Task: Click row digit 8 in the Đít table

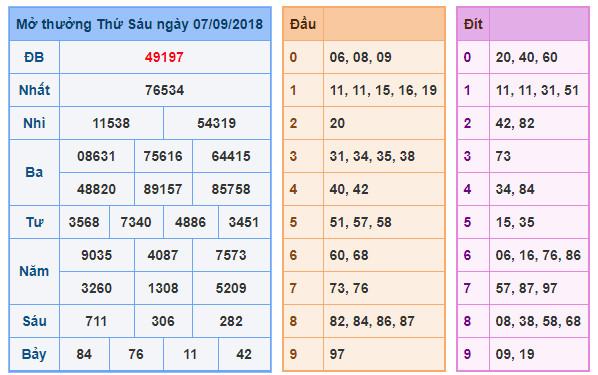Action: pos(467,321)
